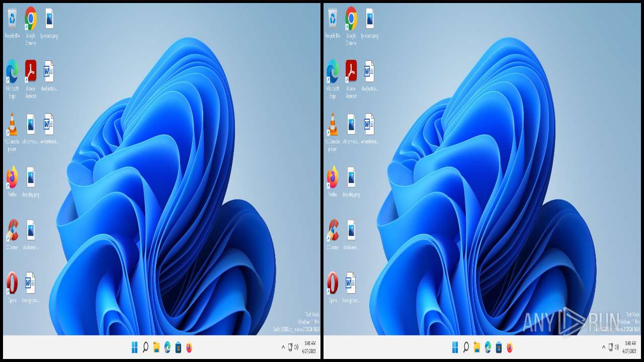The width and height of the screenshot is (644, 362).
Task: Open File Explorer on right taskbar
Action: click(x=477, y=347)
